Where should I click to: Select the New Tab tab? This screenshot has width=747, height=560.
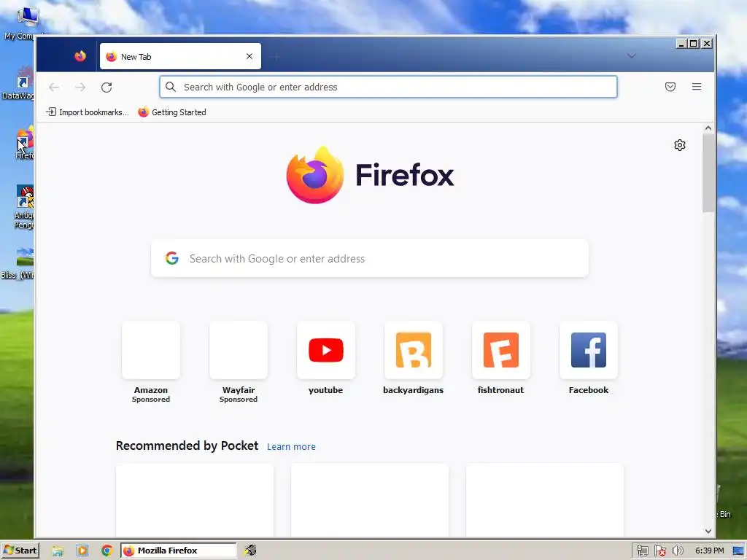[180, 56]
